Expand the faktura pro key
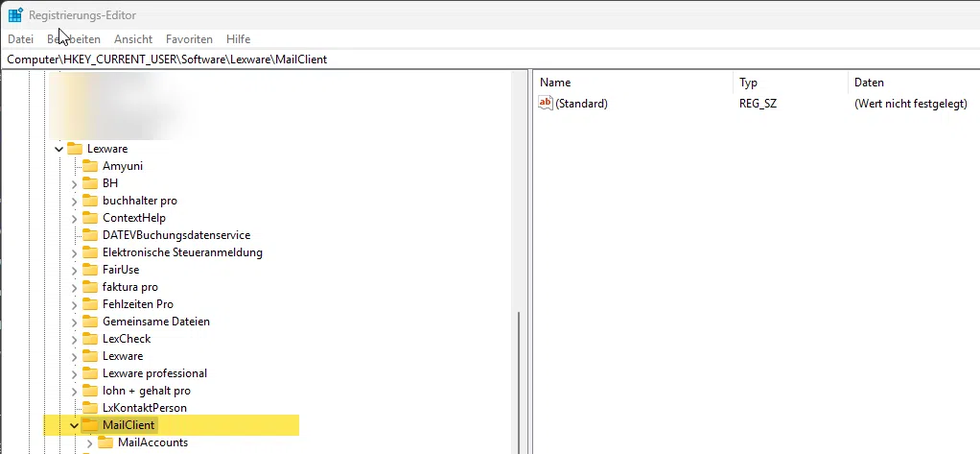This screenshot has height=454, width=980. [x=75, y=288]
